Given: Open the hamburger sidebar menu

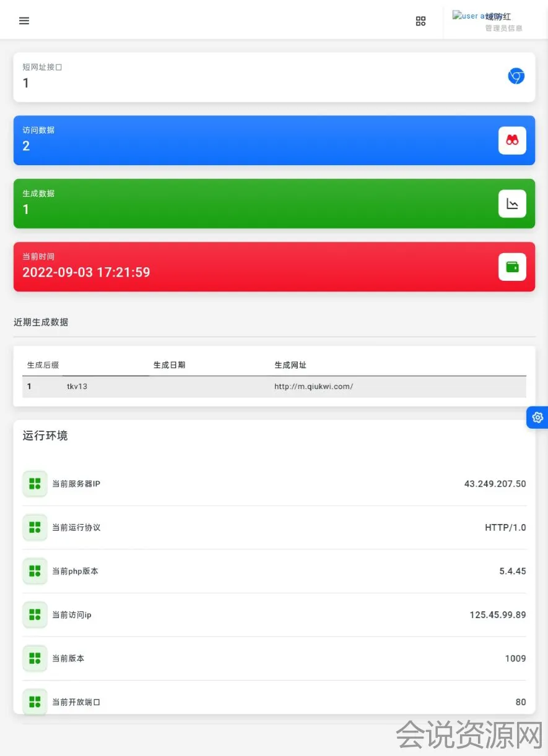Looking at the screenshot, I should click(24, 21).
